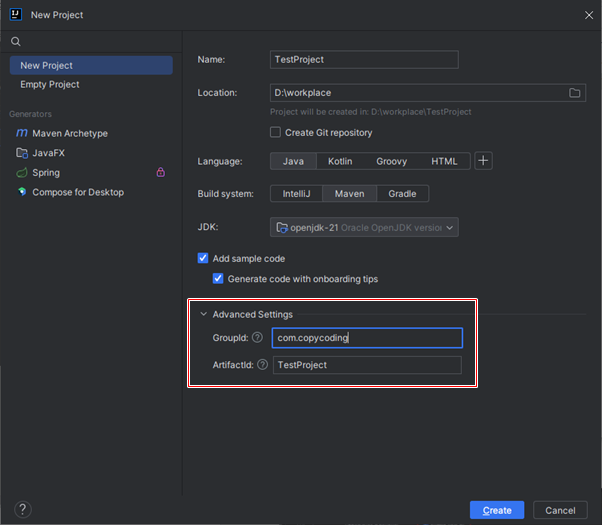The width and height of the screenshot is (602, 525).
Task: Collapse the Advanced Settings section
Action: [x=203, y=314]
